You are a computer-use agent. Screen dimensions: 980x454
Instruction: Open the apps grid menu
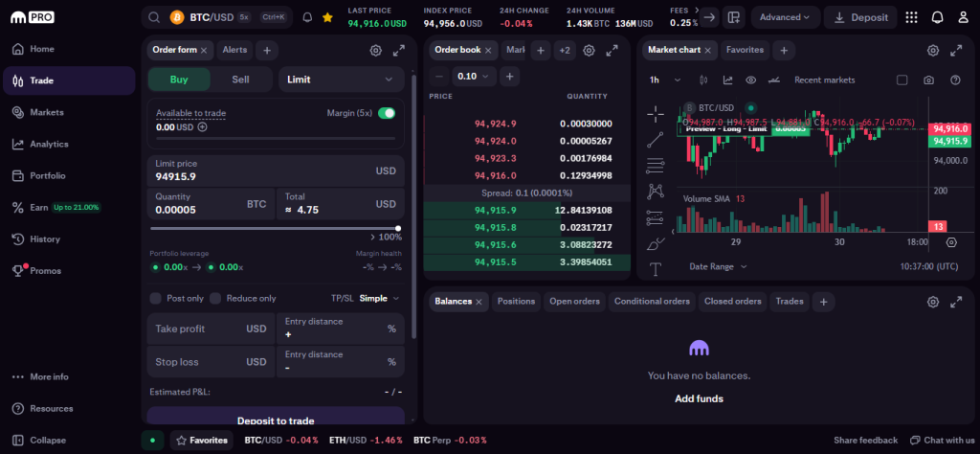click(x=911, y=17)
